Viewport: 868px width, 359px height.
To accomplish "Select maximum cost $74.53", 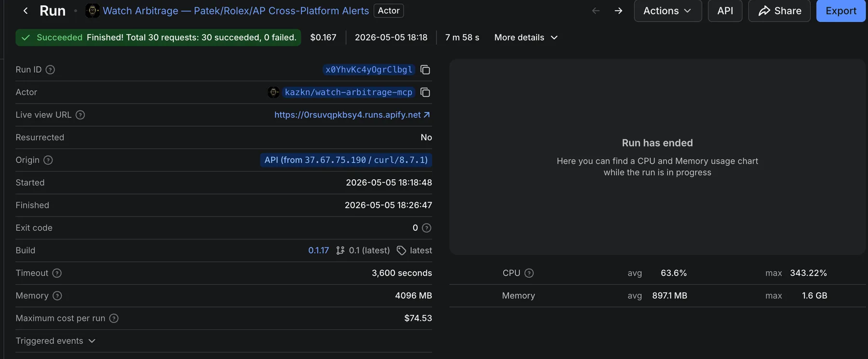I will 418,319.
